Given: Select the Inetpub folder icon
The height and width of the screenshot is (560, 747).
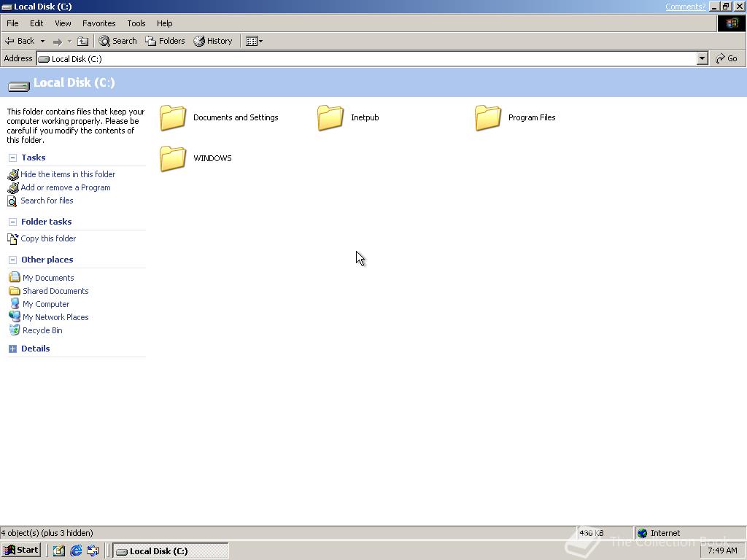Looking at the screenshot, I should pyautogui.click(x=330, y=117).
